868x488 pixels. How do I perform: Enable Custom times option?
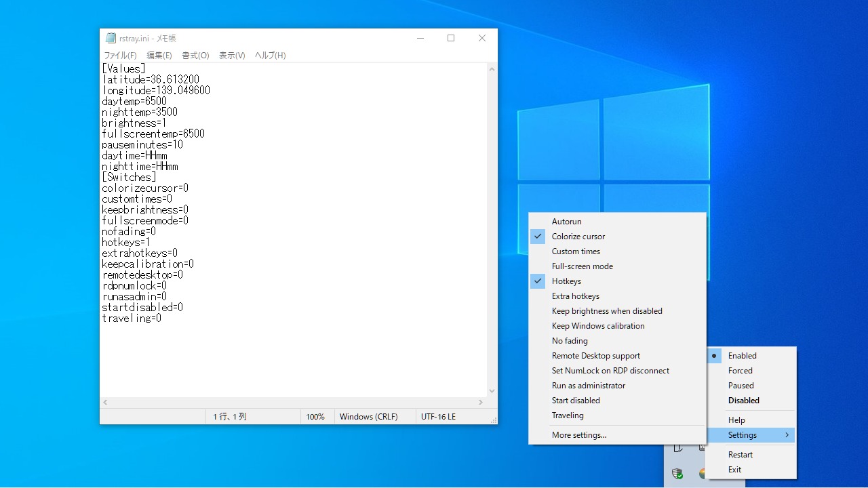(617, 251)
